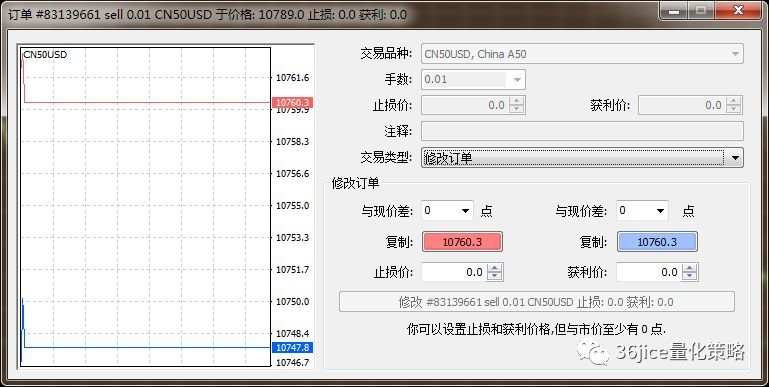Click the upper 止损价 spinner arrows
The height and width of the screenshot is (387, 769).
pyautogui.click(x=517, y=105)
